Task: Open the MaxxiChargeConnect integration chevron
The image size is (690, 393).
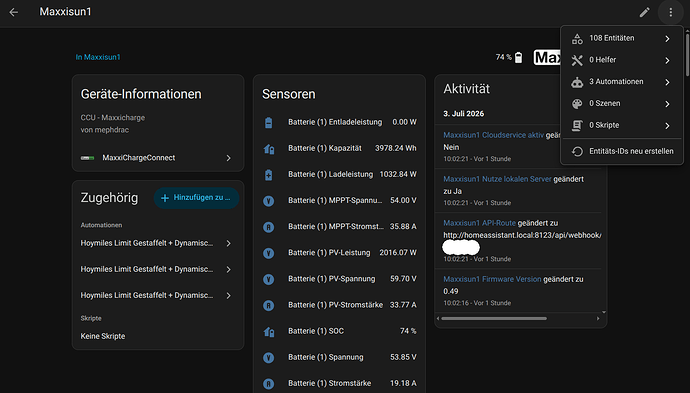Action: point(228,158)
